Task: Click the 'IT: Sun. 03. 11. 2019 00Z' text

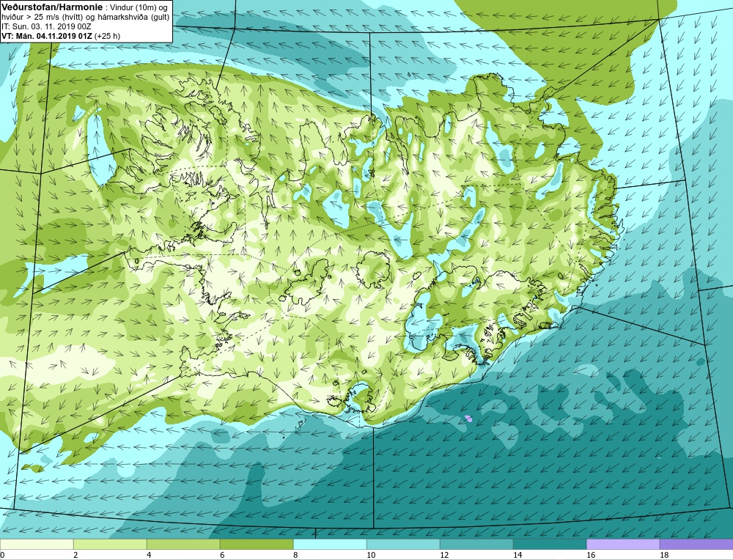Action: point(46,26)
